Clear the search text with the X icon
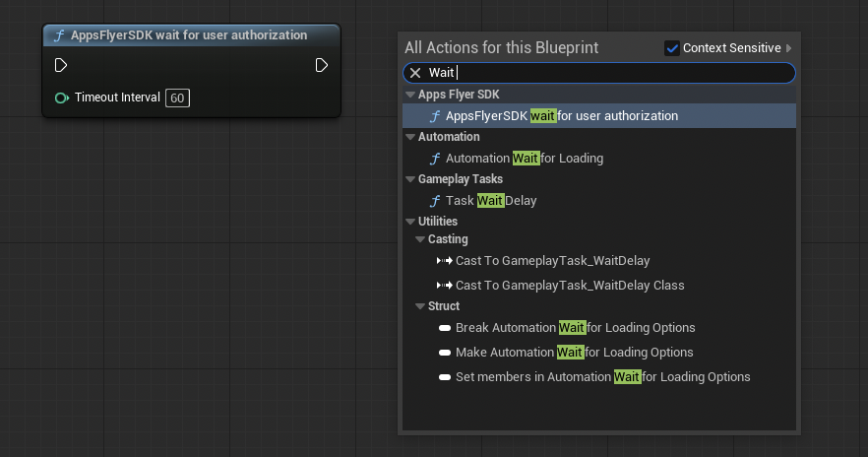The image size is (868, 457). (415, 73)
